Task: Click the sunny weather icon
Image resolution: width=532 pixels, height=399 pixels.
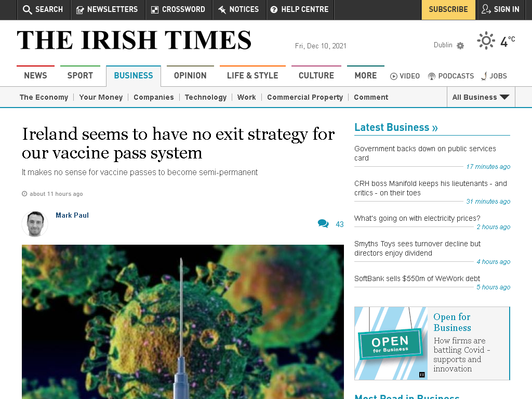Action: 486,41
